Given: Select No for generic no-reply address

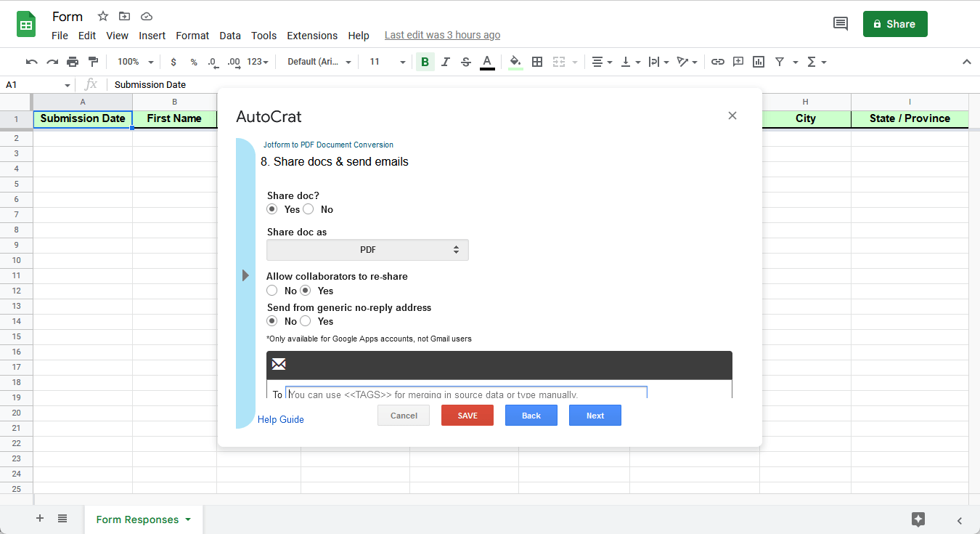Looking at the screenshot, I should [x=272, y=321].
